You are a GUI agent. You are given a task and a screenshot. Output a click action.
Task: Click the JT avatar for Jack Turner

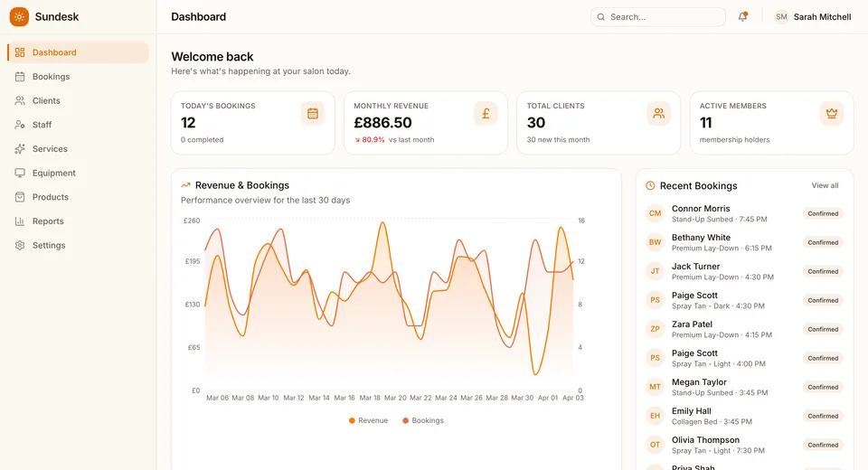(x=655, y=271)
